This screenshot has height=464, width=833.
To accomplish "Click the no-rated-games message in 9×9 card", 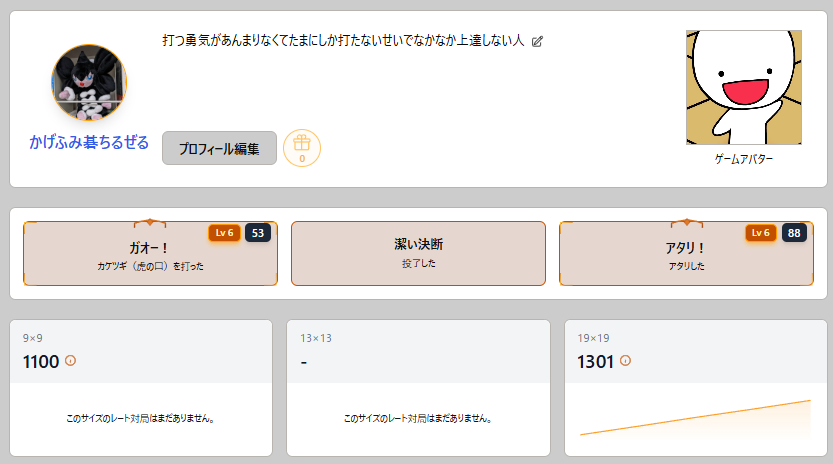I will (x=141, y=419).
